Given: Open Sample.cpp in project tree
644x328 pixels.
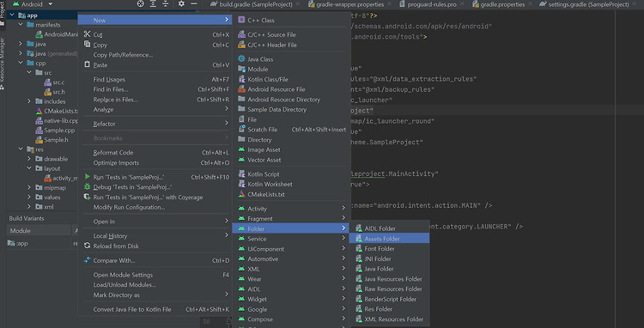Looking at the screenshot, I should (x=56, y=131).
